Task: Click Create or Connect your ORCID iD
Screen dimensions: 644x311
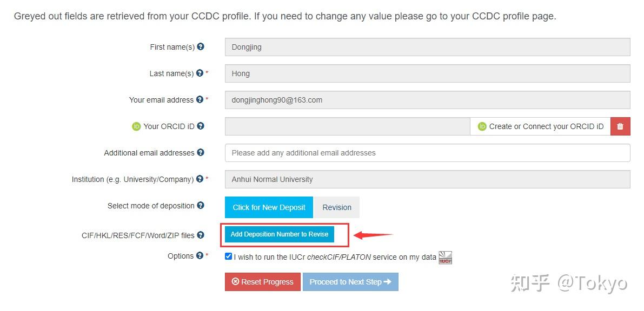Action: [x=540, y=126]
